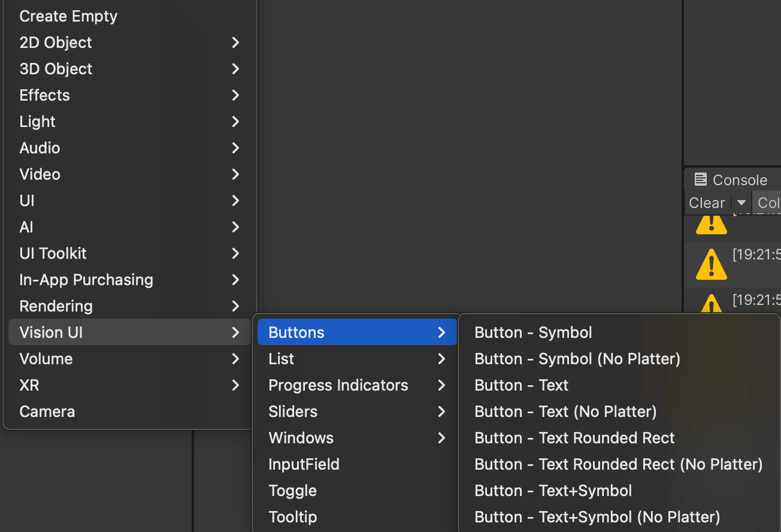
Task: Create Button - Text Rounded Rect
Action: coord(620,438)
